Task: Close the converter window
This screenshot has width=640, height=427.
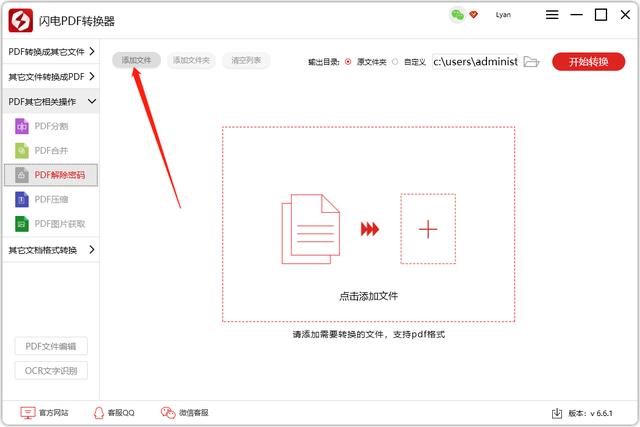Action: point(625,15)
